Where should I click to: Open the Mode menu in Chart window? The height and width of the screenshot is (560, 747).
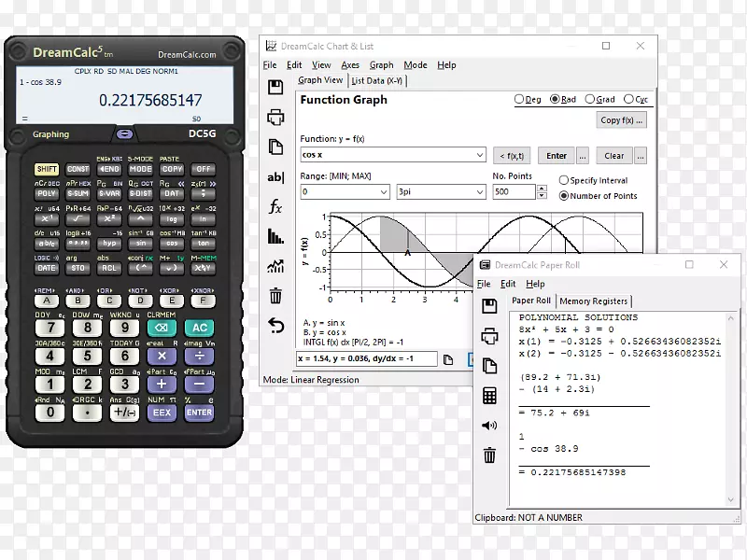tap(416, 65)
